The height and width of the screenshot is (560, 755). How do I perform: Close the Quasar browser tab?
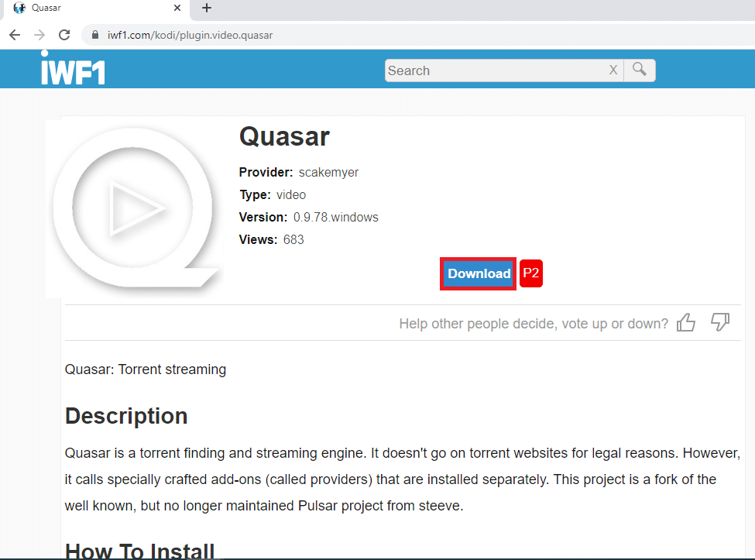[x=177, y=8]
